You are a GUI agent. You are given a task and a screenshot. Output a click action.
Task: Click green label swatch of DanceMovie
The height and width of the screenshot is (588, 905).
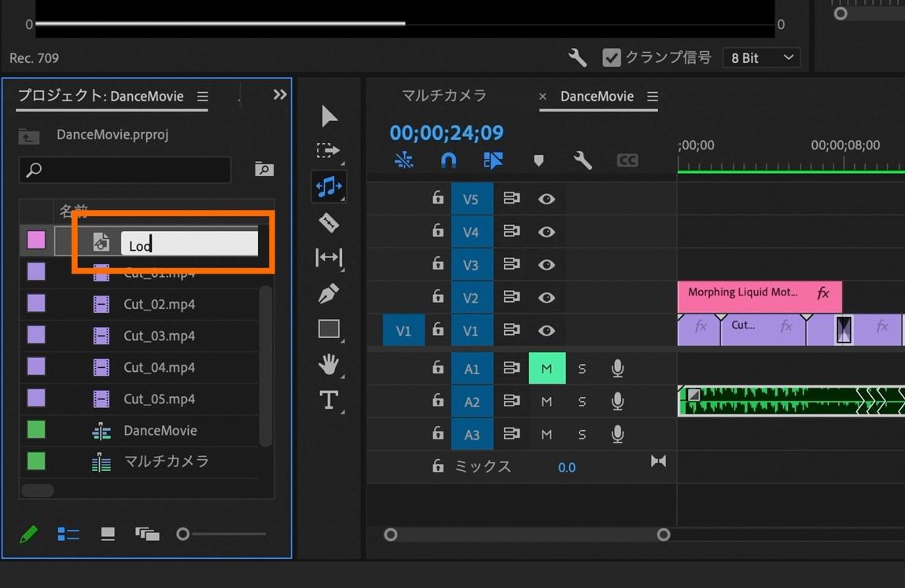point(36,429)
